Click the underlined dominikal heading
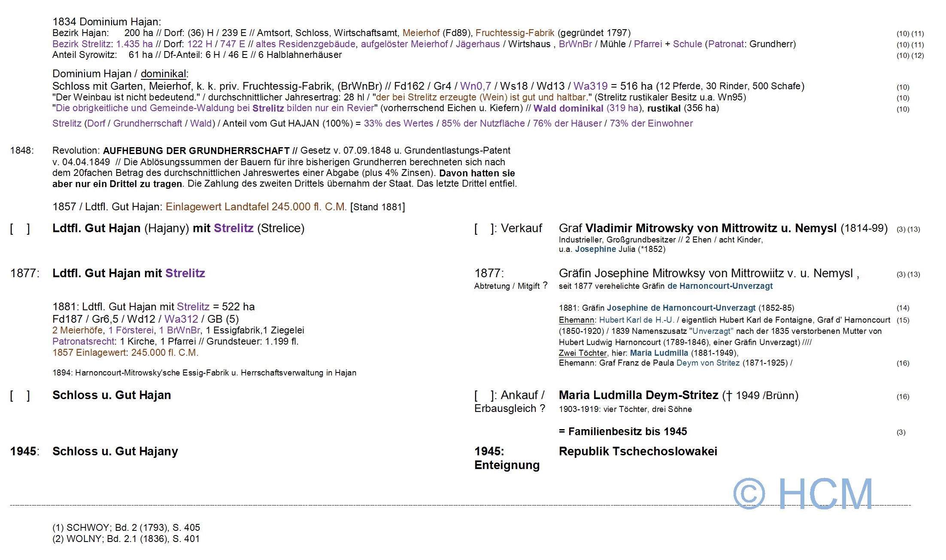946x560 pixels. pos(163,74)
